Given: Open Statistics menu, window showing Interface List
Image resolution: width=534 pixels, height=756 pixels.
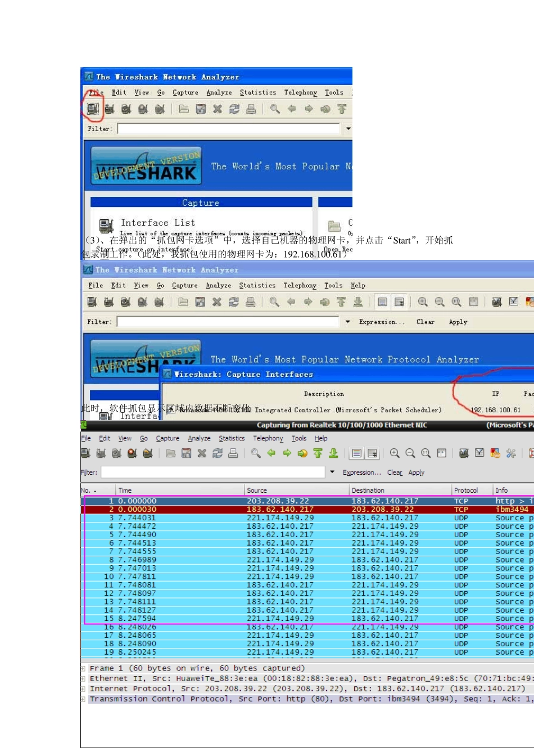Looking at the screenshot, I should [258, 93].
